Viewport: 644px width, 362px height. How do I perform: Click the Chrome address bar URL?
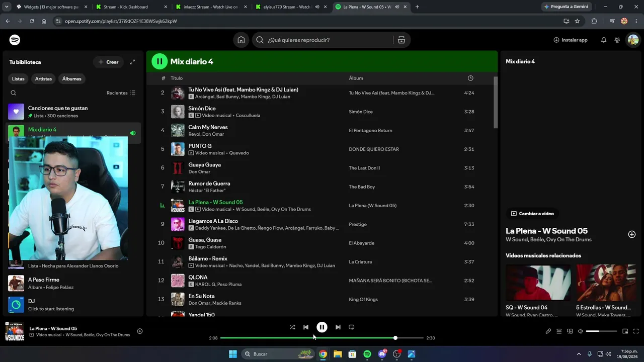click(x=121, y=21)
